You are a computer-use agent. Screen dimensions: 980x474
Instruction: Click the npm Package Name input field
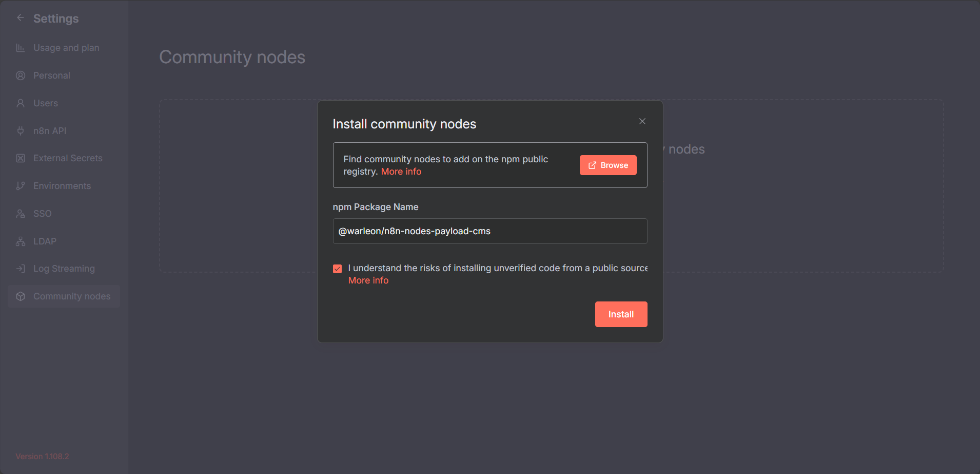(490, 231)
